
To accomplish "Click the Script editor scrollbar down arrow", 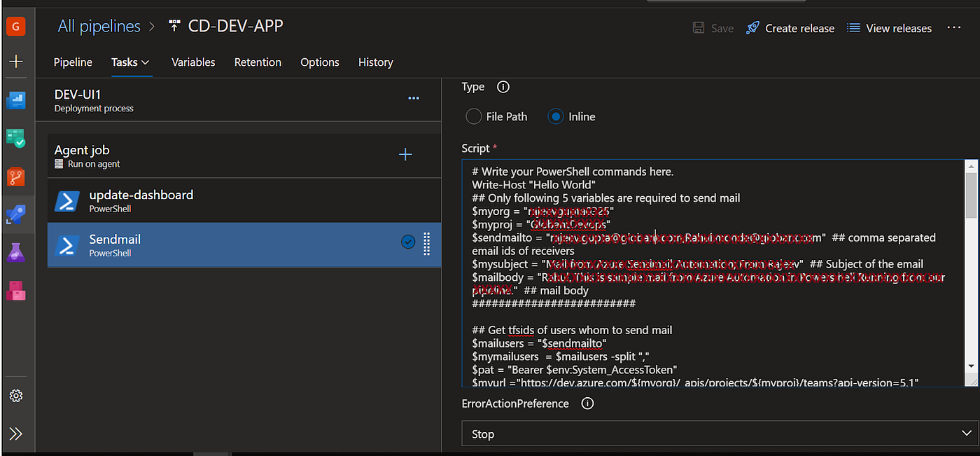I will [972, 366].
